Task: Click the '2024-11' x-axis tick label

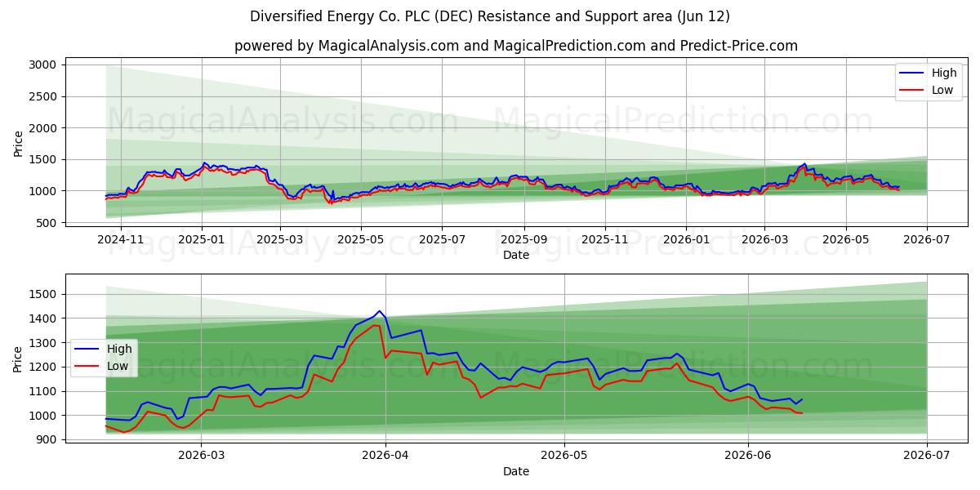Action: (121, 240)
